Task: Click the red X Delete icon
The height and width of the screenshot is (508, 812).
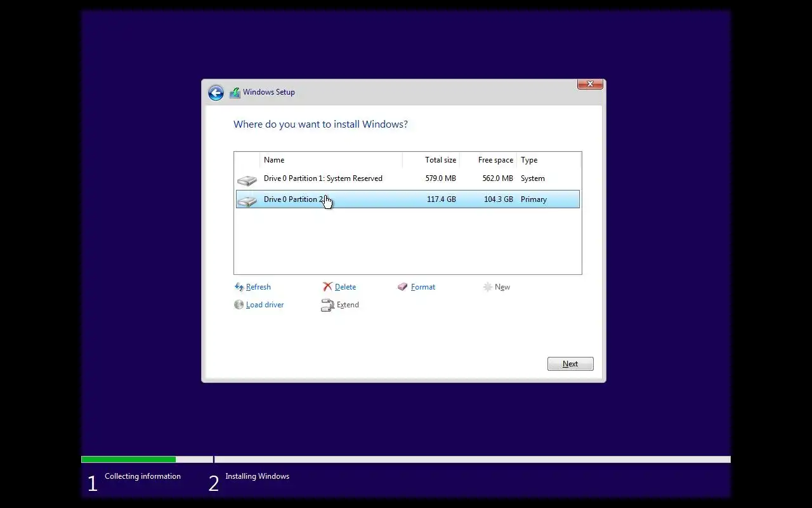Action: click(x=327, y=287)
